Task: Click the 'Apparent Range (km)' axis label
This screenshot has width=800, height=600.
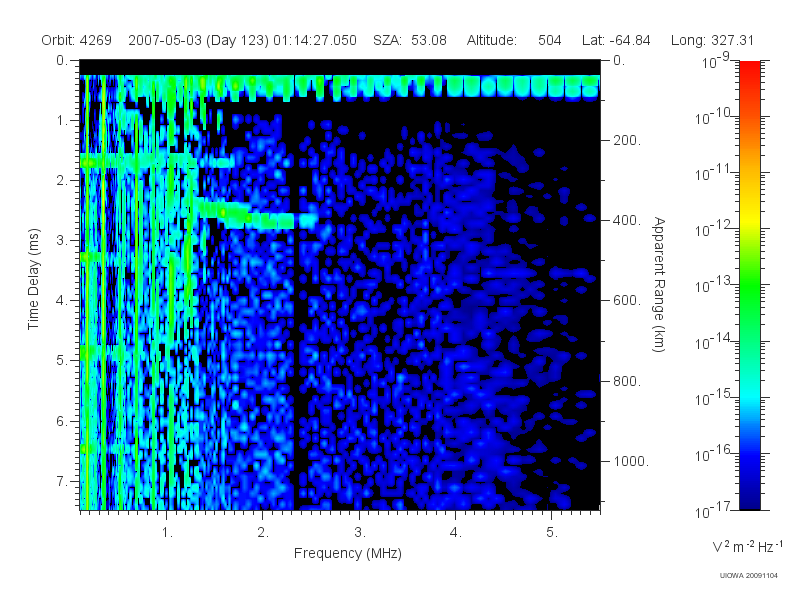Action: pos(659,285)
